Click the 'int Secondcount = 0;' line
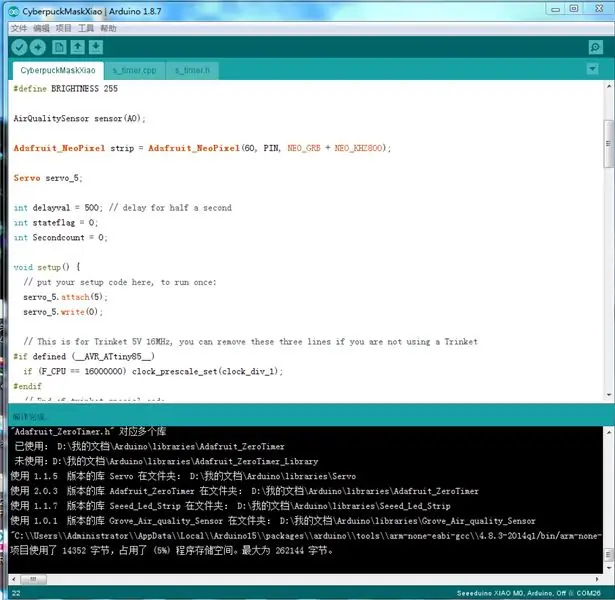 point(60,238)
